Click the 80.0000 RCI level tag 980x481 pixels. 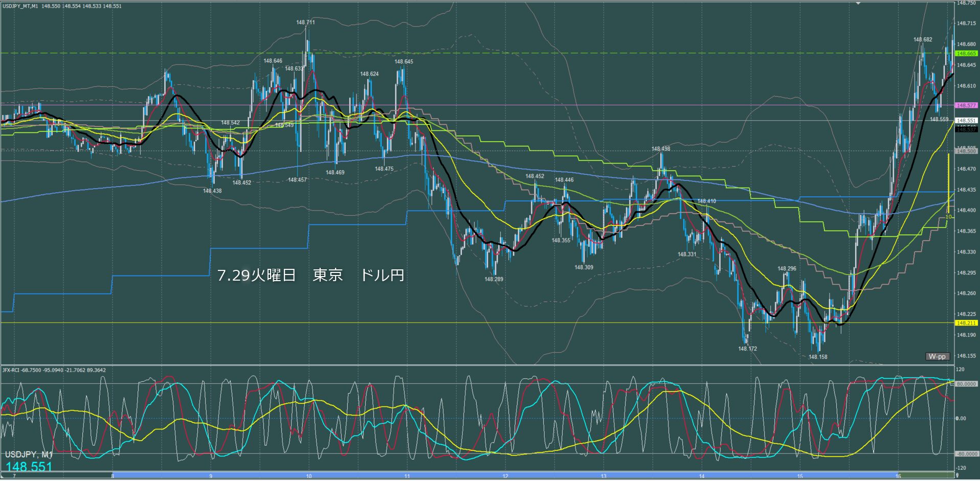pyautogui.click(x=966, y=384)
